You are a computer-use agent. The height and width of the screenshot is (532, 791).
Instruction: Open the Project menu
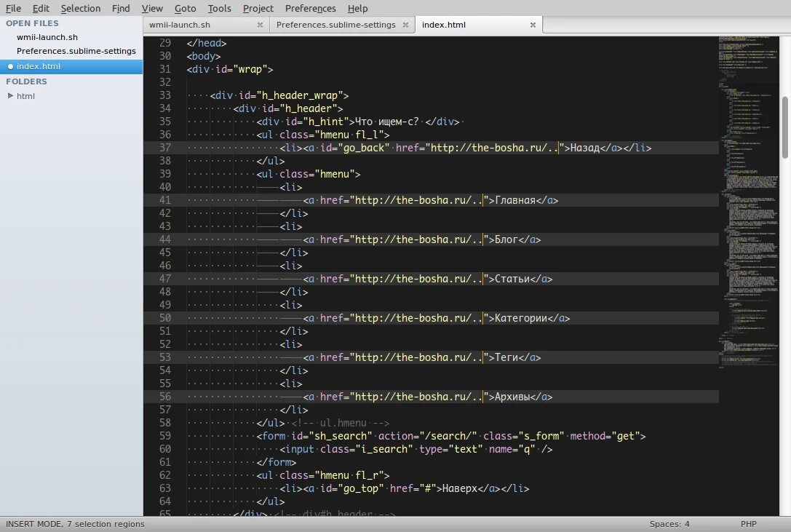pyautogui.click(x=258, y=8)
